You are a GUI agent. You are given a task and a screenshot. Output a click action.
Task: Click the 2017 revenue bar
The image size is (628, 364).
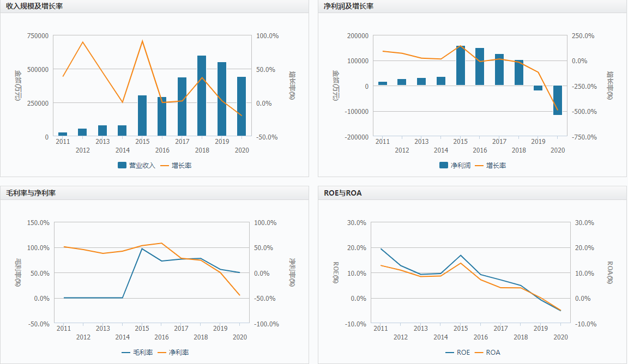coord(182,106)
